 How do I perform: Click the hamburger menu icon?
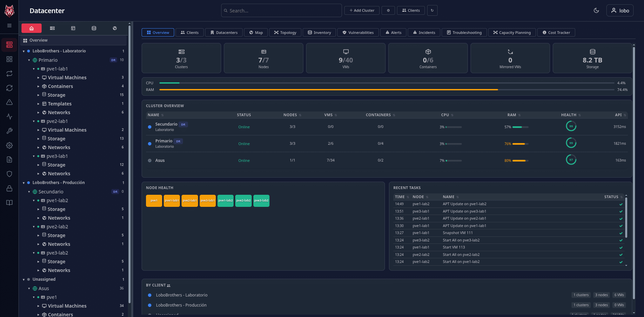pyautogui.click(x=9, y=26)
